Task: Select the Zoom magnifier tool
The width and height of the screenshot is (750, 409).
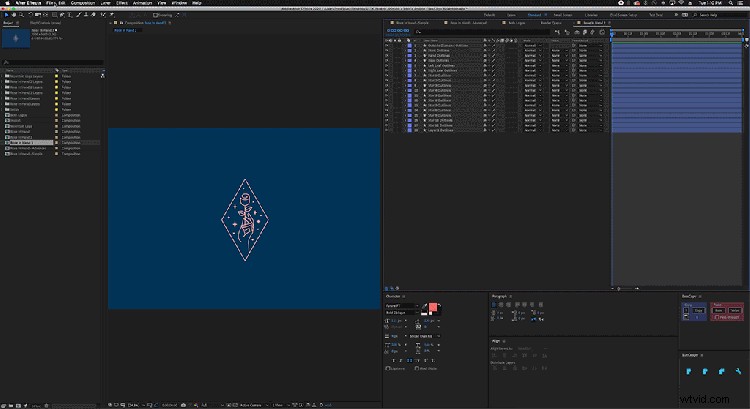Action: tap(22, 15)
